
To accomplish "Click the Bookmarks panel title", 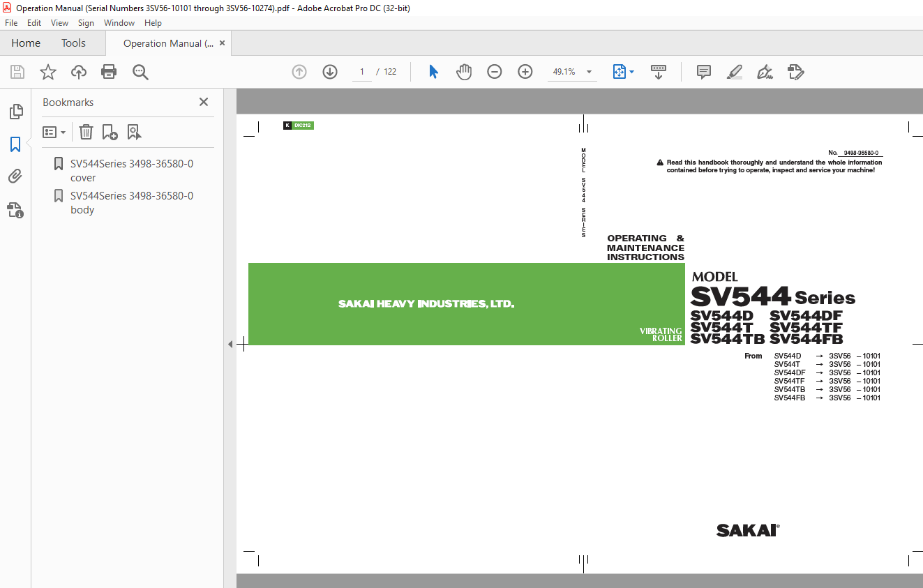I will point(68,102).
